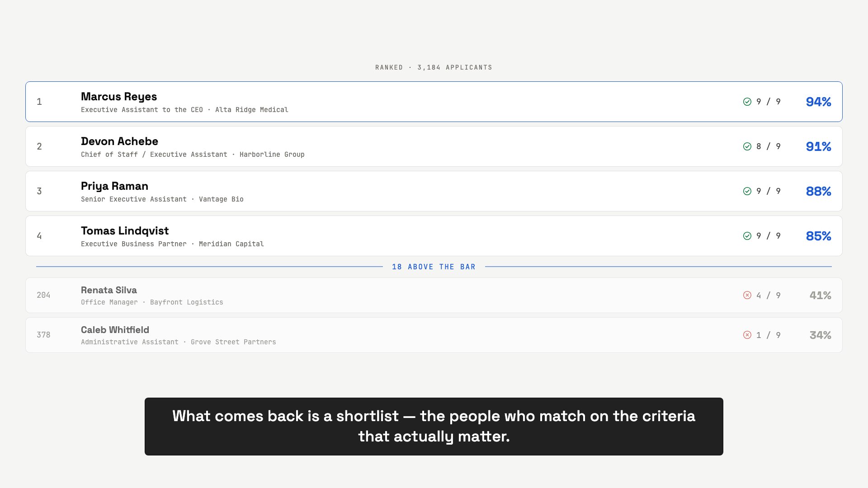Click red cross icon in Renata Silva row
Image resolution: width=868 pixels, height=488 pixels.
pos(747,295)
